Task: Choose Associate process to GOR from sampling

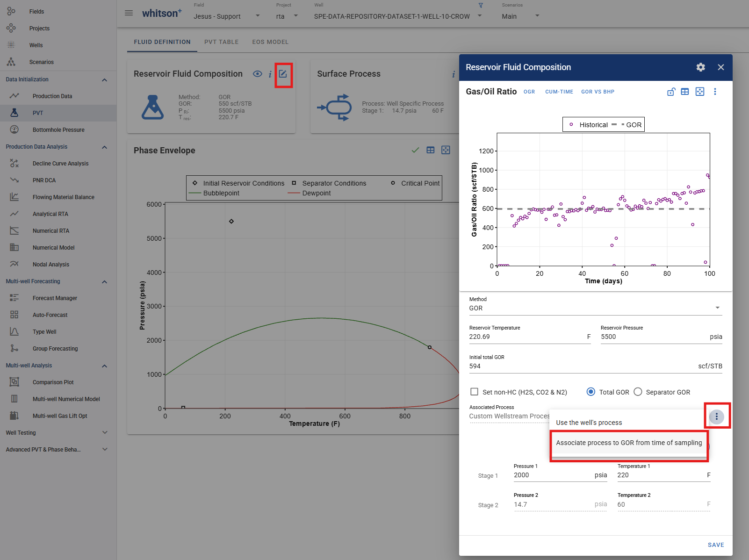Action: [x=629, y=443]
